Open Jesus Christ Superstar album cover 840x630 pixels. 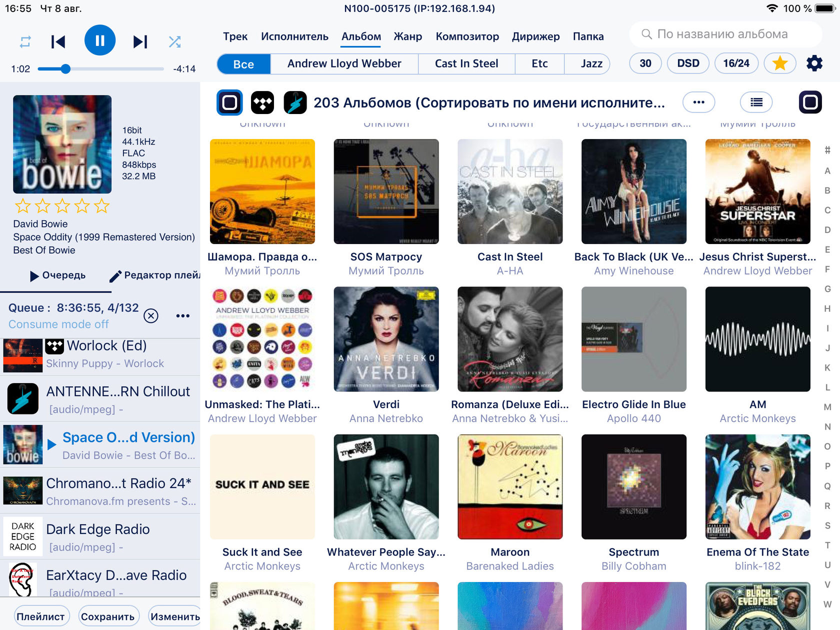point(757,191)
